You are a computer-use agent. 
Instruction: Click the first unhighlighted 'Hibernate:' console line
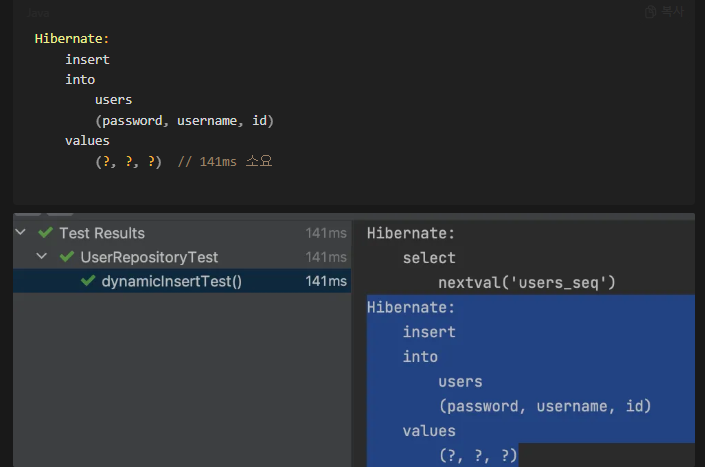[x=411, y=233]
